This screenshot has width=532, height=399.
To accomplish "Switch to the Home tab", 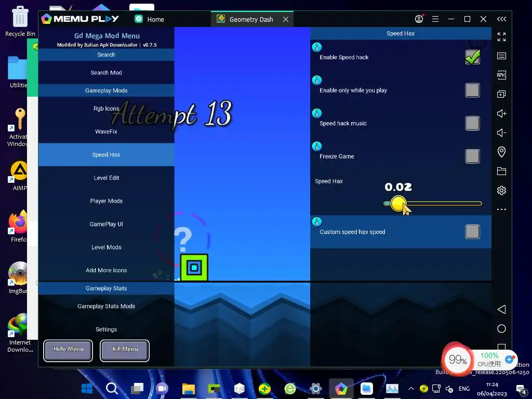I will click(x=150, y=19).
